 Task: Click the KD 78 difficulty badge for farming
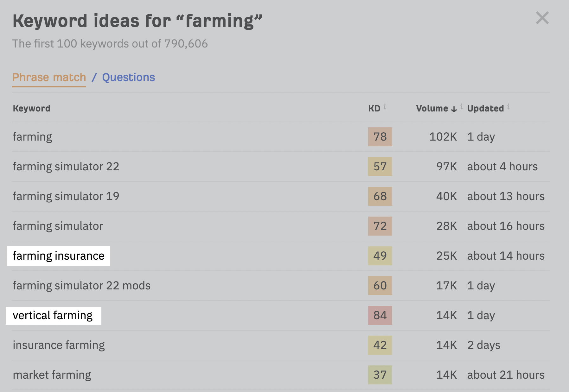[380, 136]
